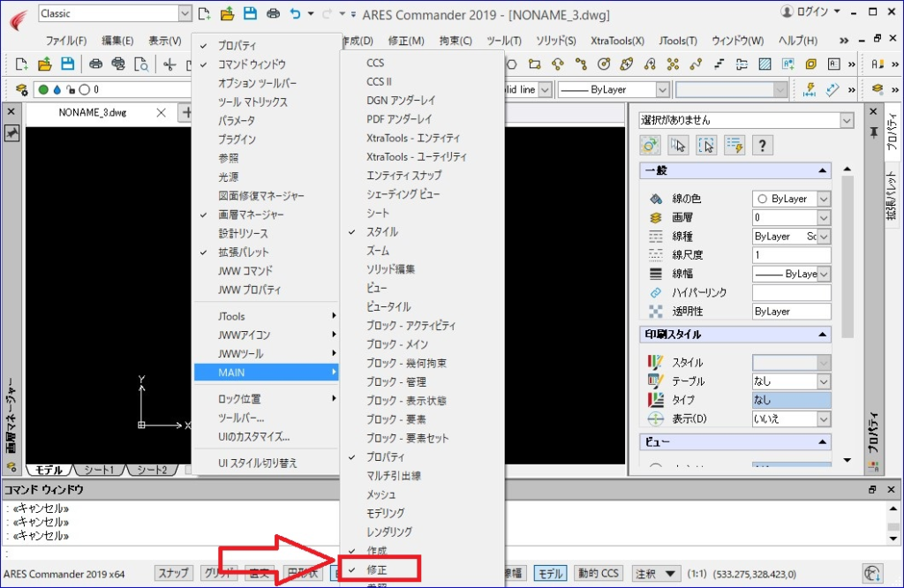
Task: Click the Save icon in the quick access bar
Action: pyautogui.click(x=250, y=13)
